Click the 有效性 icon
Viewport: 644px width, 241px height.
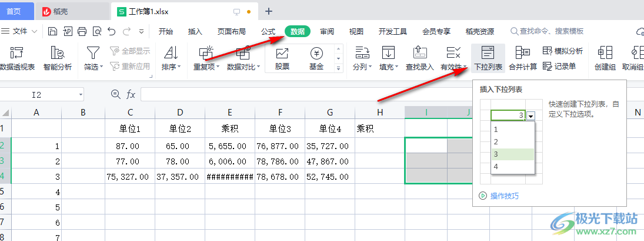pos(453,52)
